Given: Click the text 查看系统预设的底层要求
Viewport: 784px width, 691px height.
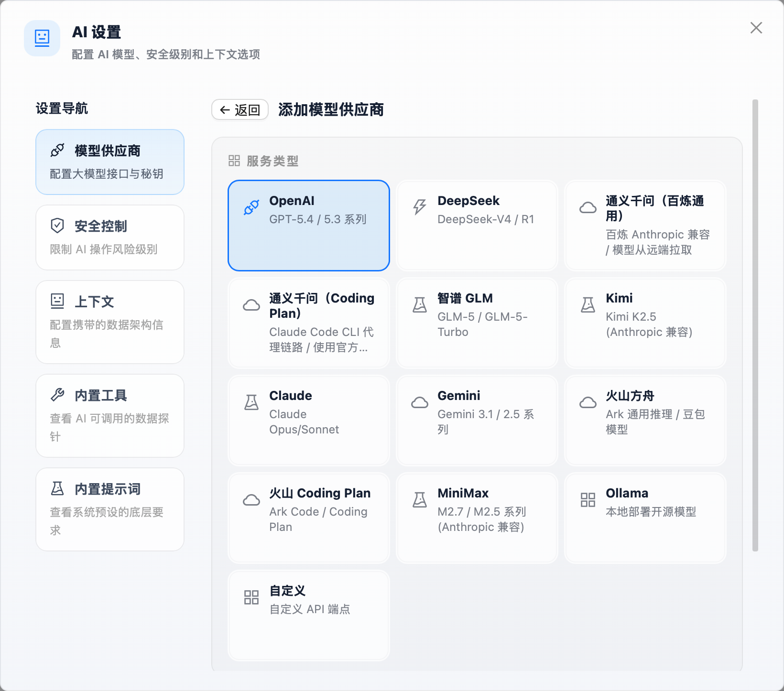Looking at the screenshot, I should point(107,521).
